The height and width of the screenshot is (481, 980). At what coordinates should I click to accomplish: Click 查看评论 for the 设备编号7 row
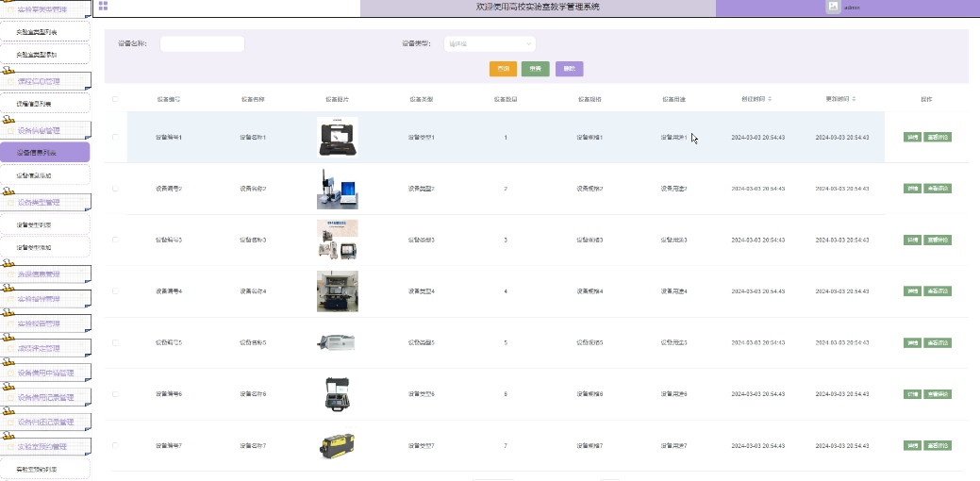tap(938, 445)
